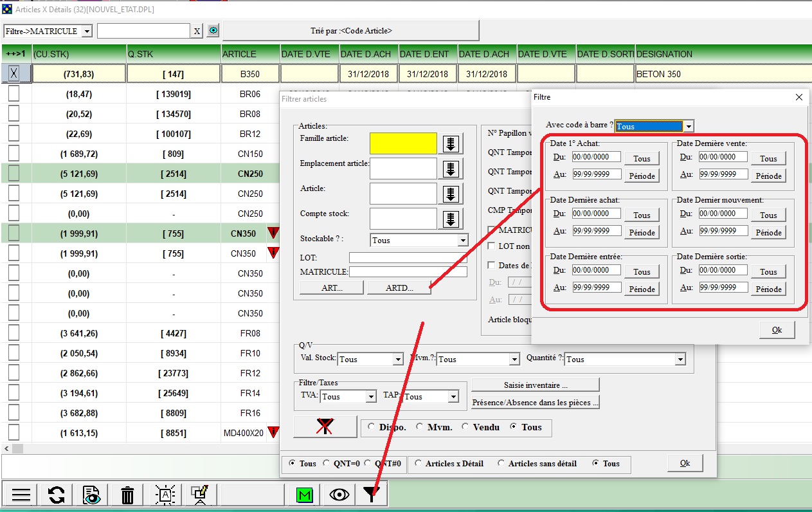This screenshot has width=812, height=512.
Task: Click the Trié par Code Article button
Action: click(351, 30)
